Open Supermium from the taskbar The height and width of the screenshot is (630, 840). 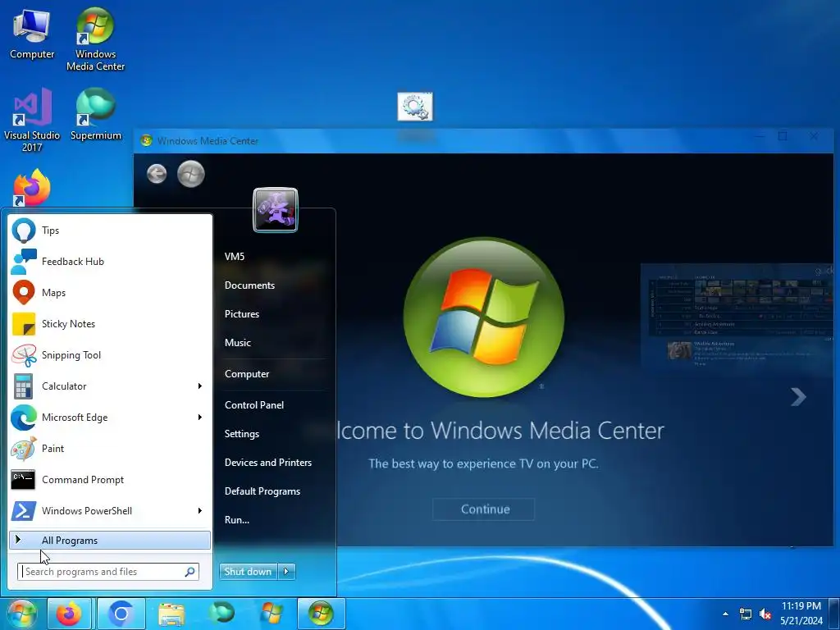pos(221,612)
